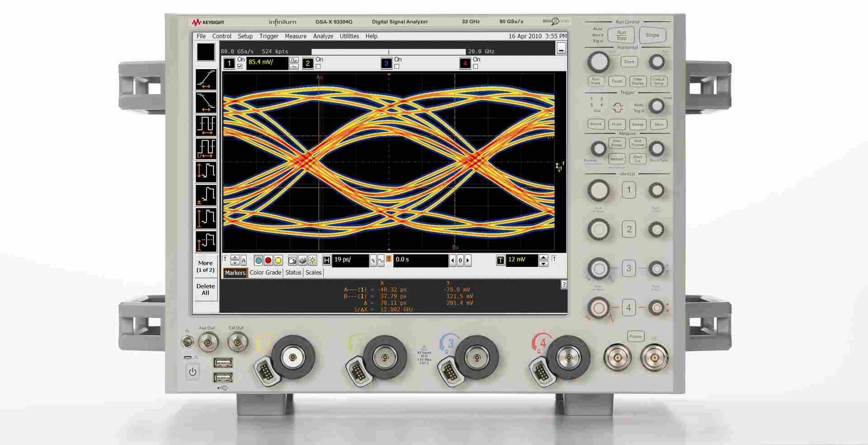Image resolution: width=868 pixels, height=445 pixels.
Task: Click the memory position bar at top
Action: 388,52
